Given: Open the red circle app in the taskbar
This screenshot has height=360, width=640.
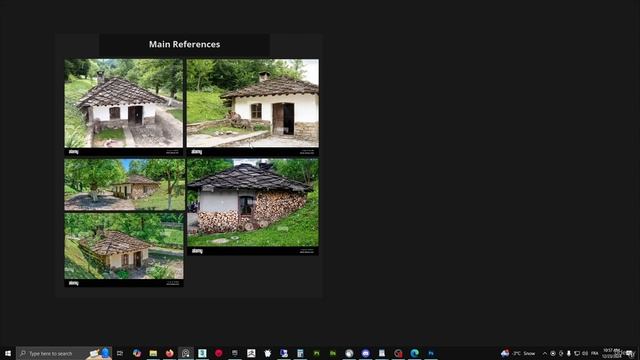Looking at the screenshot, I should click(x=218, y=353).
